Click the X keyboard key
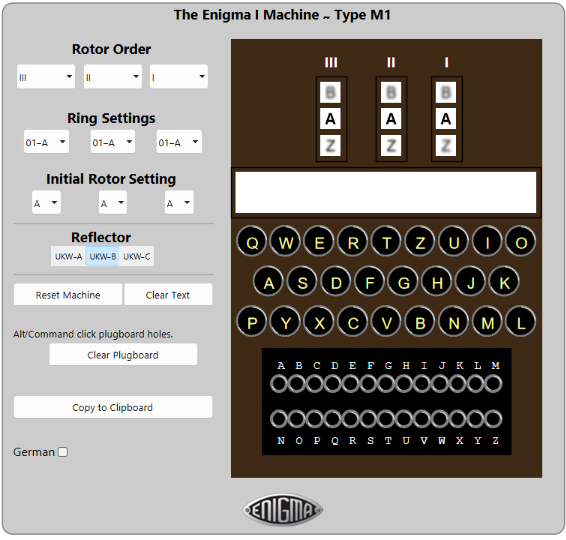566x540 pixels. tap(319, 322)
